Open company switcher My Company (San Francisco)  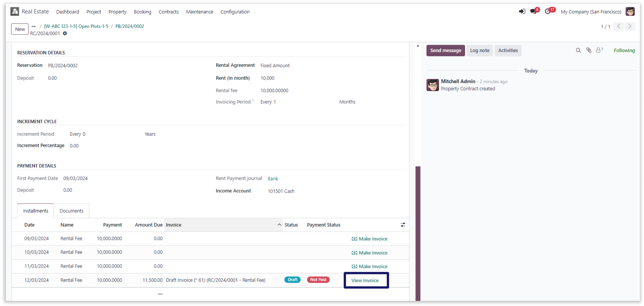click(x=591, y=12)
